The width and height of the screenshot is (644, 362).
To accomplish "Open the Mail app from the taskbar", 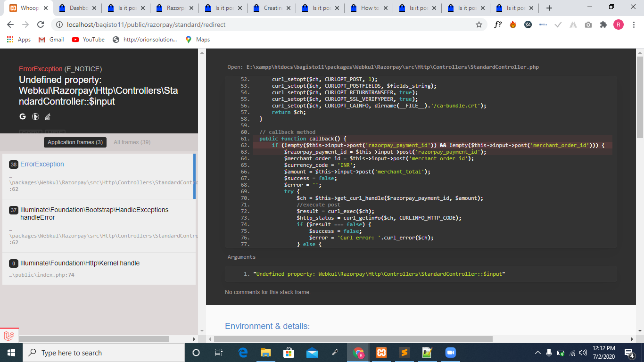I will point(312,353).
